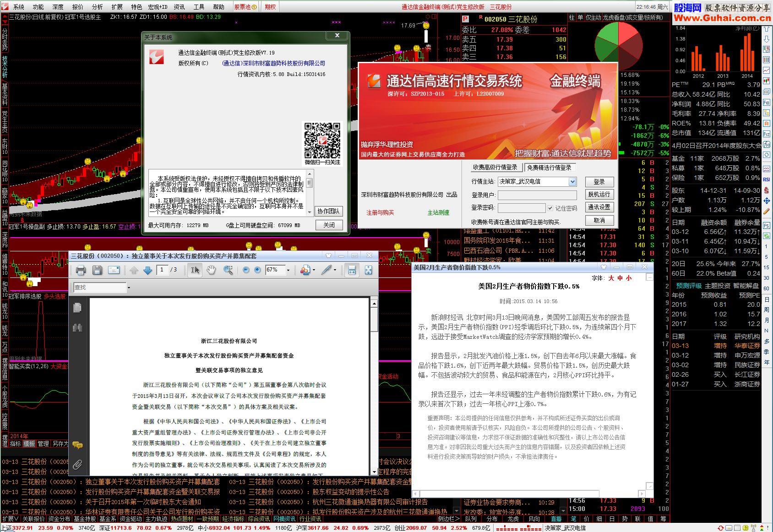Go to next PDF page arrow
773x532 pixels.
pyautogui.click(x=147, y=270)
